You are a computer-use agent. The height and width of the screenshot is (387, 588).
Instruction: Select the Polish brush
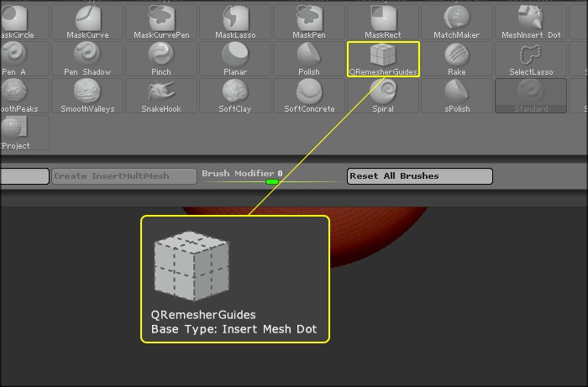click(x=309, y=59)
